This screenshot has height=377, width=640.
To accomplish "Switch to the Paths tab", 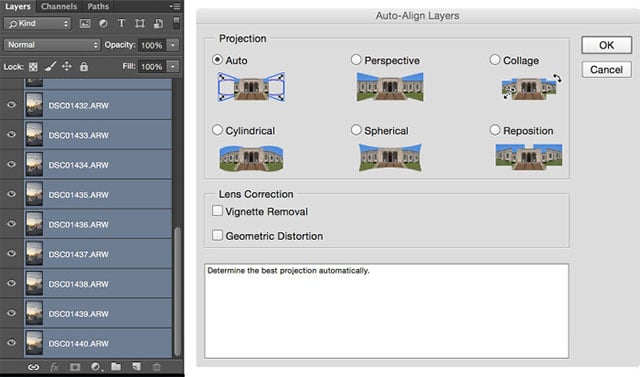I will click(98, 7).
